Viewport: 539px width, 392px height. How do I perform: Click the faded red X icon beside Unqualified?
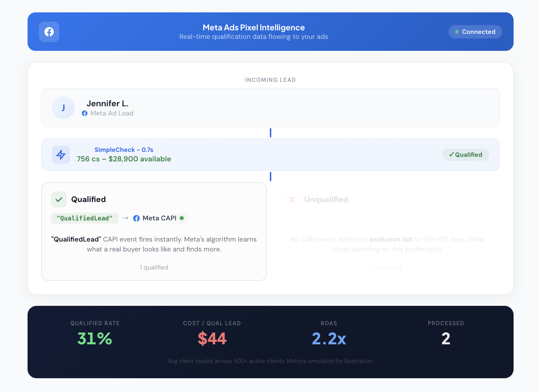click(x=292, y=200)
